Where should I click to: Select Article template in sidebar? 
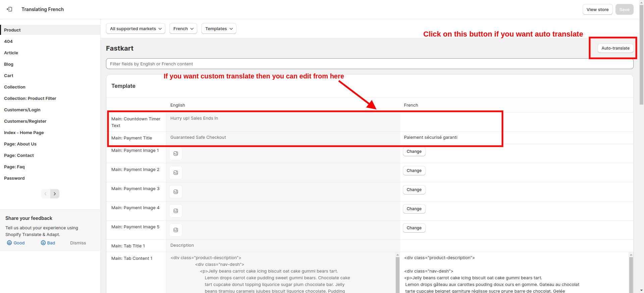pos(50,53)
